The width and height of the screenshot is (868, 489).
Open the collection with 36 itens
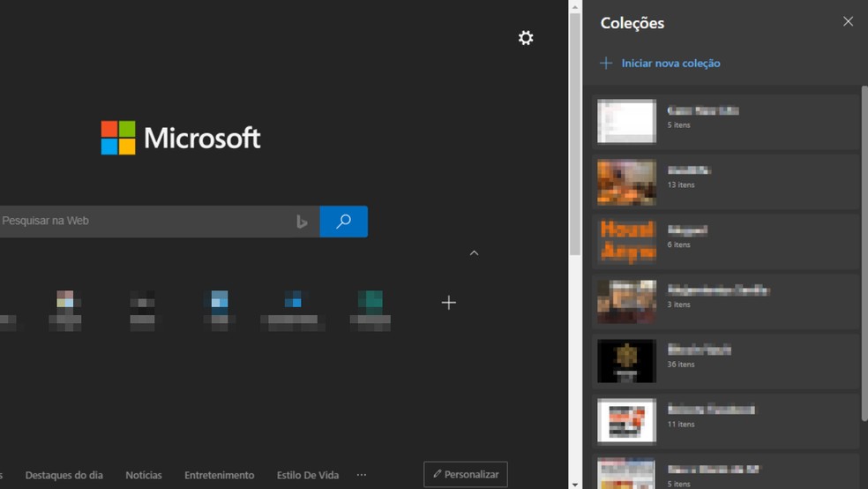click(x=725, y=362)
